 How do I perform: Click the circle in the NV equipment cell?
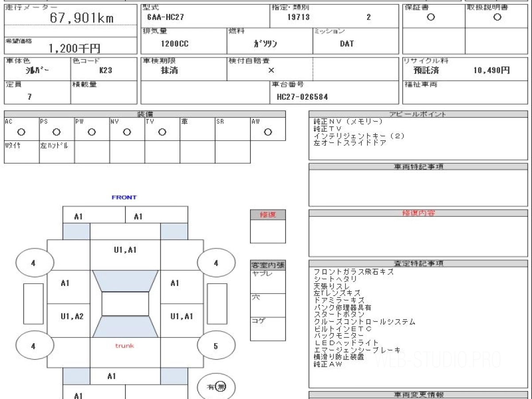(127, 132)
